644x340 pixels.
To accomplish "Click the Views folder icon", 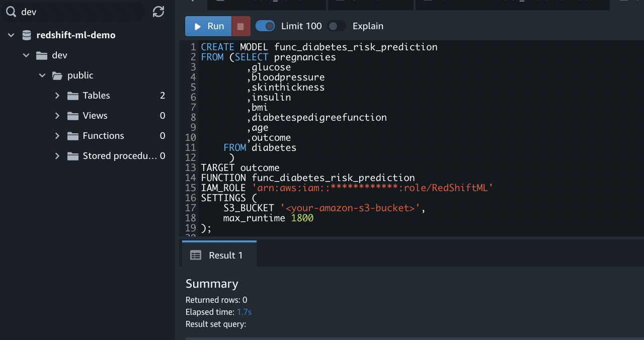I will [73, 116].
